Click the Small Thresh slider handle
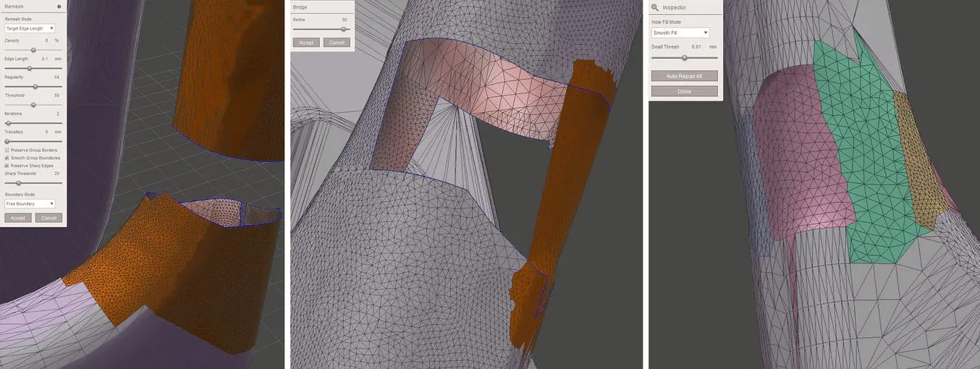The height and width of the screenshot is (369, 980). (x=684, y=58)
